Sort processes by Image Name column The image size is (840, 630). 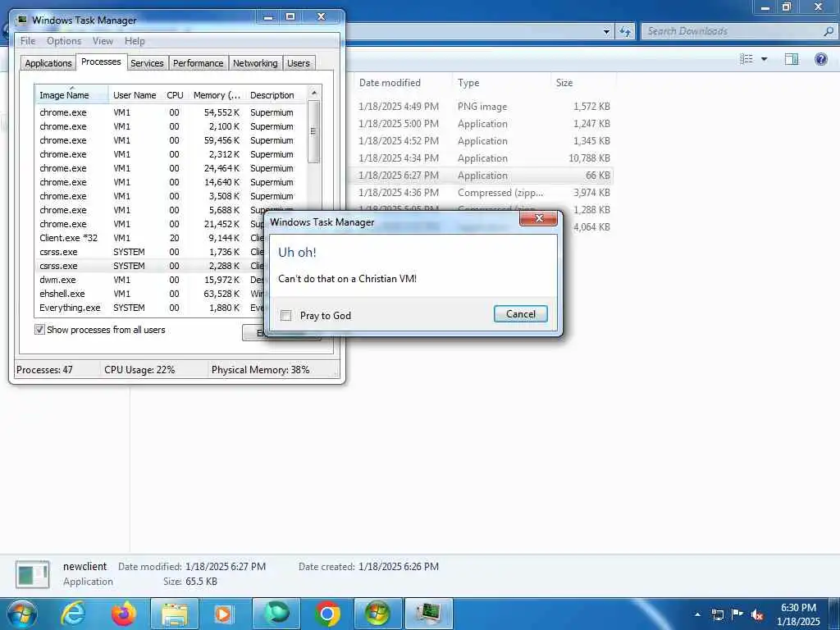72,95
